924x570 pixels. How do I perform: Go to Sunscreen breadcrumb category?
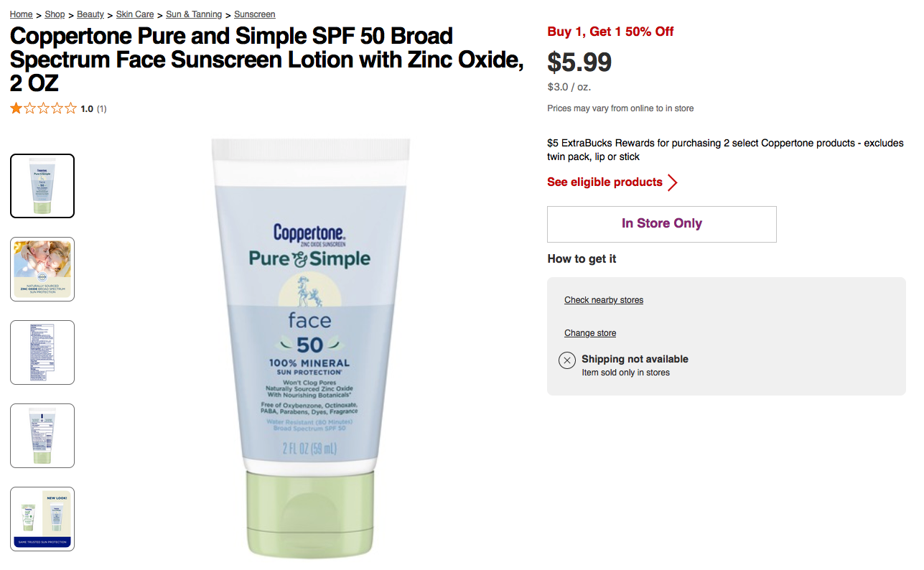pyautogui.click(x=255, y=14)
